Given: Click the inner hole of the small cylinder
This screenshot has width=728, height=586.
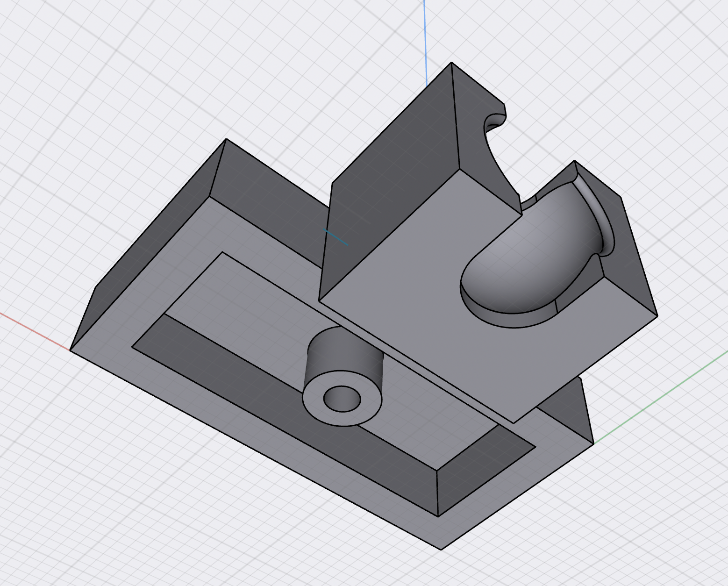Looking at the screenshot, I should click(343, 399).
